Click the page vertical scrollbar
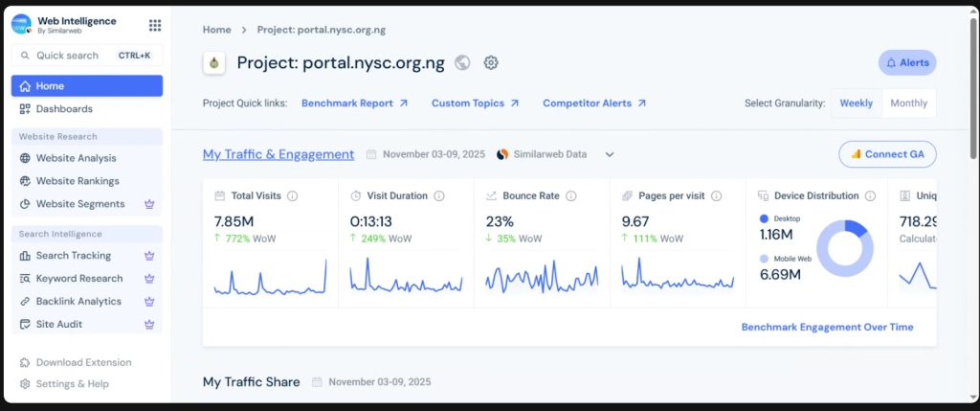This screenshot has height=411, width=980. coord(973,86)
